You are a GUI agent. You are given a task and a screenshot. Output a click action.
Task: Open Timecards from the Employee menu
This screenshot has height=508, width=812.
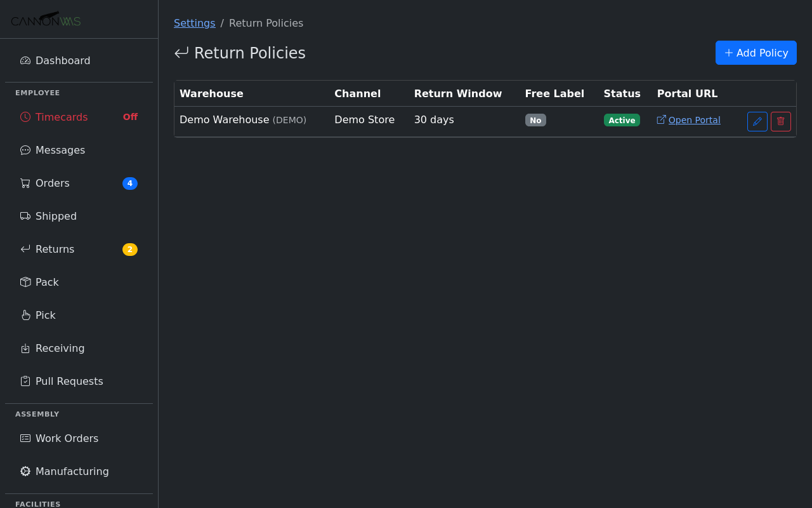(x=62, y=117)
